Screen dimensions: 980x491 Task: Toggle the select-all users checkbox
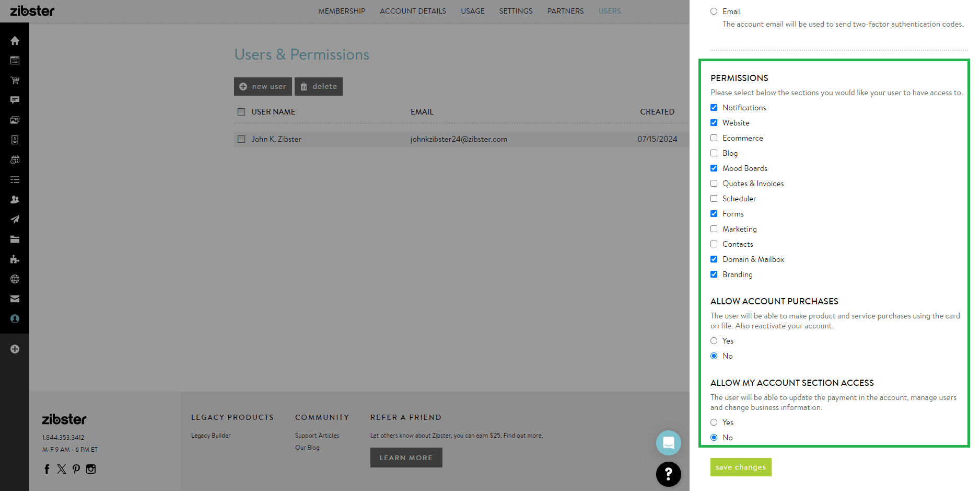click(x=241, y=112)
